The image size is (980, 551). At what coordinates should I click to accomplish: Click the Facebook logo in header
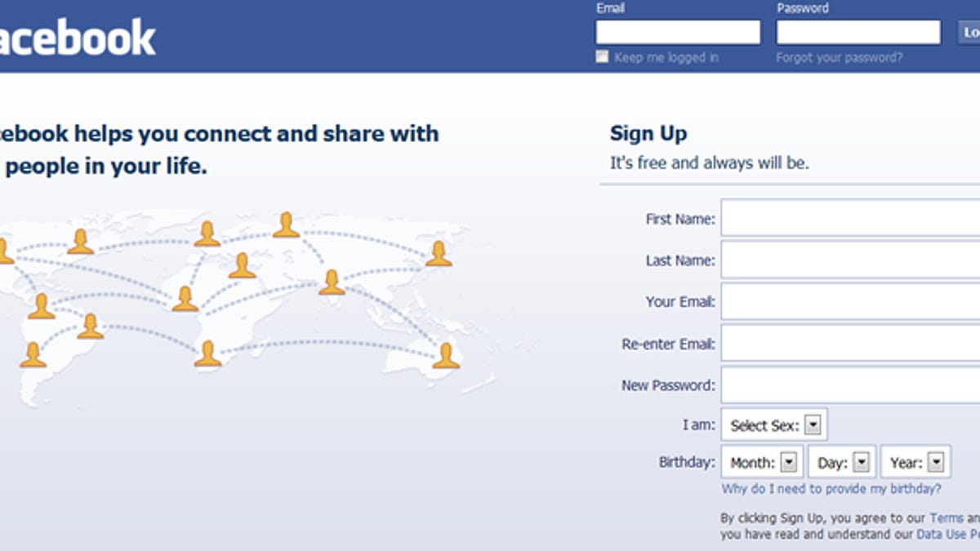click(x=78, y=37)
